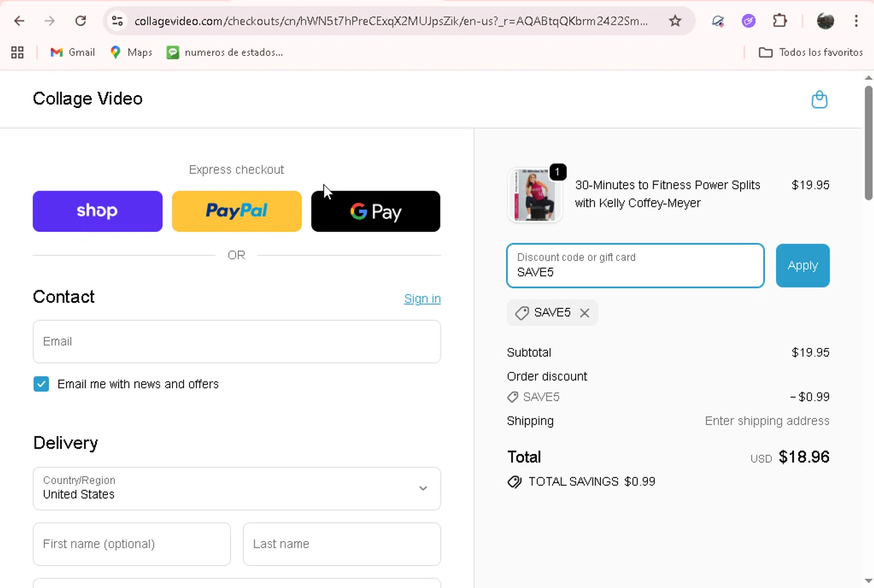This screenshot has height=588, width=874.
Task: Focus the Last name field
Action: click(341, 544)
